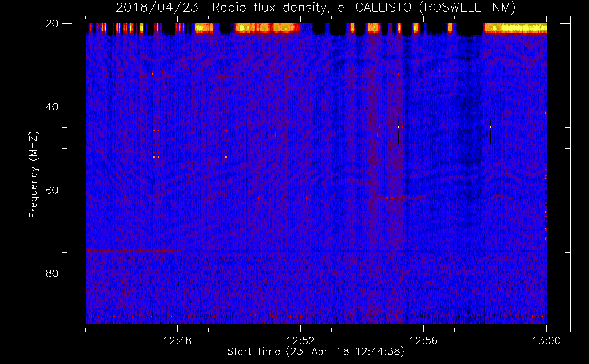
Task: Click the 'Start Time' x-axis label
Action: [316, 352]
